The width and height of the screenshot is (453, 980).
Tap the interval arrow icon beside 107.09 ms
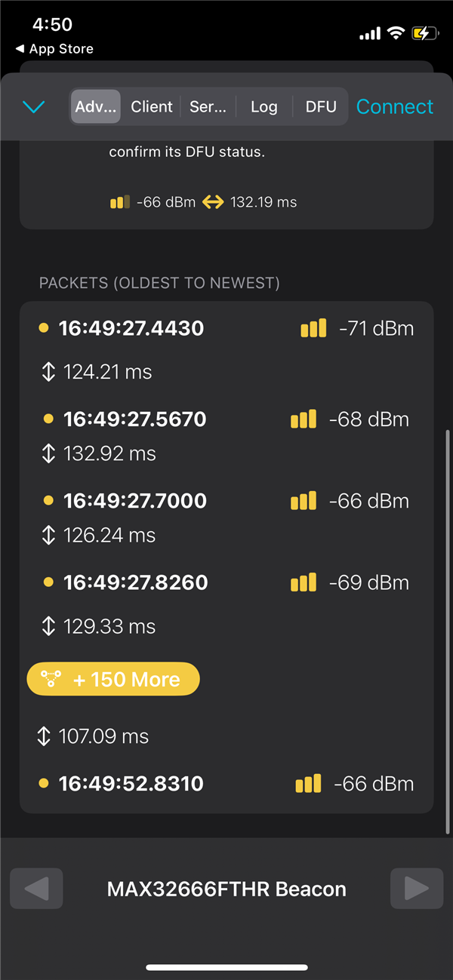tap(44, 736)
